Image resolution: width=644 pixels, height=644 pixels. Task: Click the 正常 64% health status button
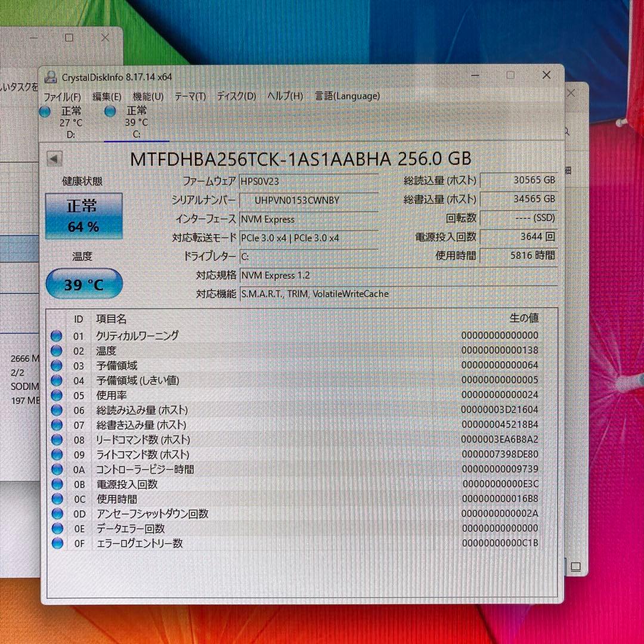(x=83, y=216)
